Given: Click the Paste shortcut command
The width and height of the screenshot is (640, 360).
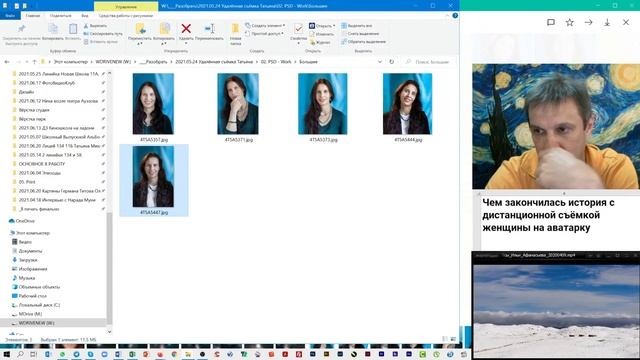Looking at the screenshot, I should (x=101, y=42).
